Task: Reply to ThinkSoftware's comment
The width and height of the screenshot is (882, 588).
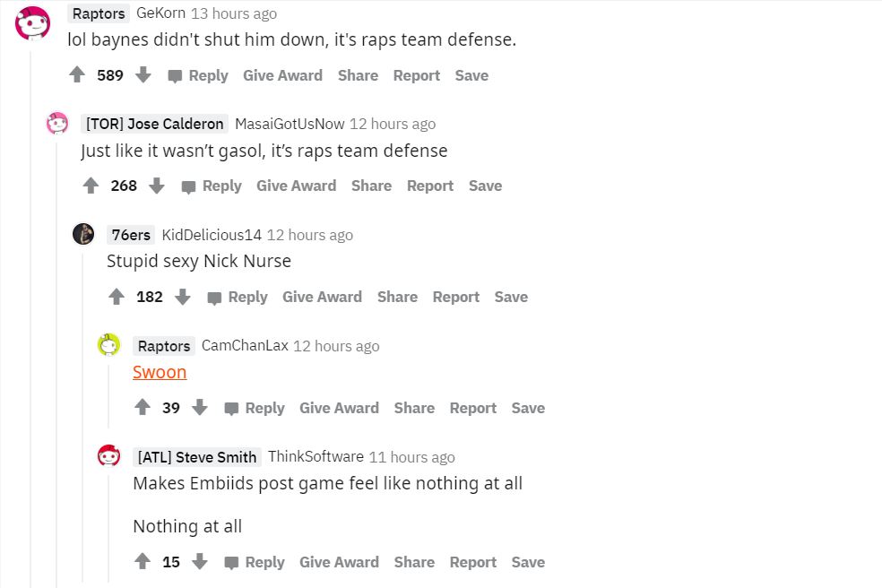Action: pyautogui.click(x=265, y=562)
